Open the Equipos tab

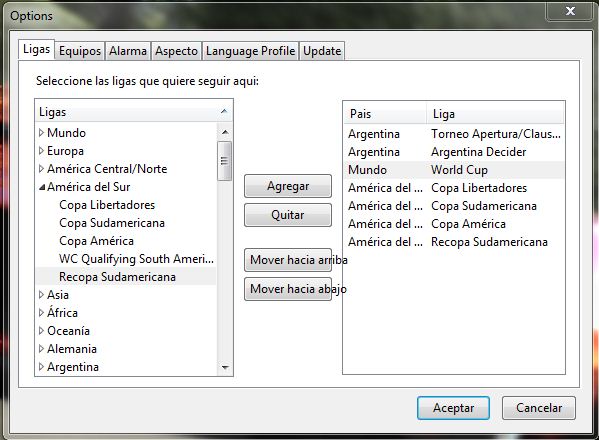80,51
